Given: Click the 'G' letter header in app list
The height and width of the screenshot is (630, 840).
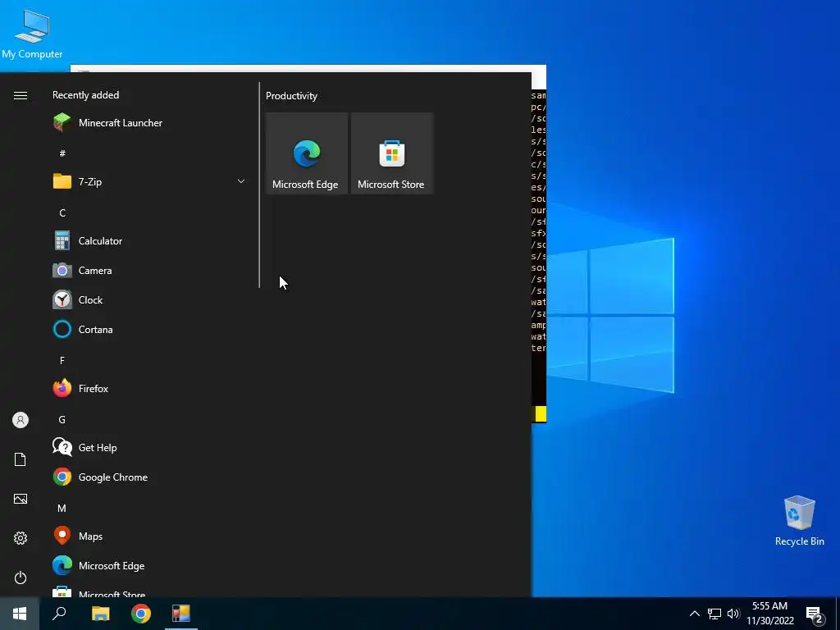Looking at the screenshot, I should (62, 419).
